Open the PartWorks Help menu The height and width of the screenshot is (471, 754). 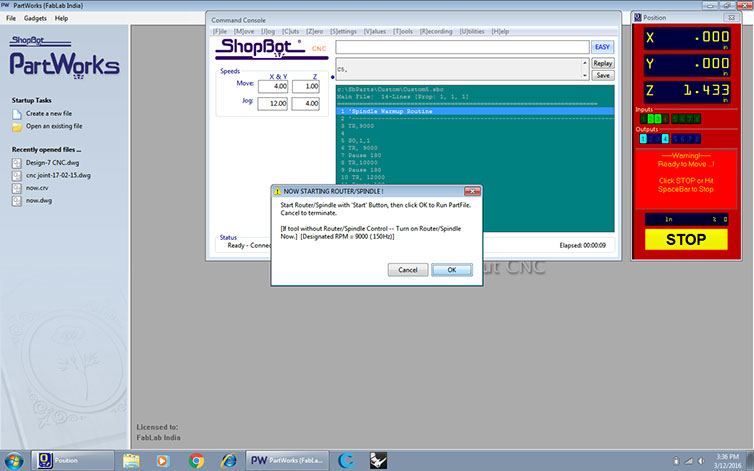[x=61, y=18]
